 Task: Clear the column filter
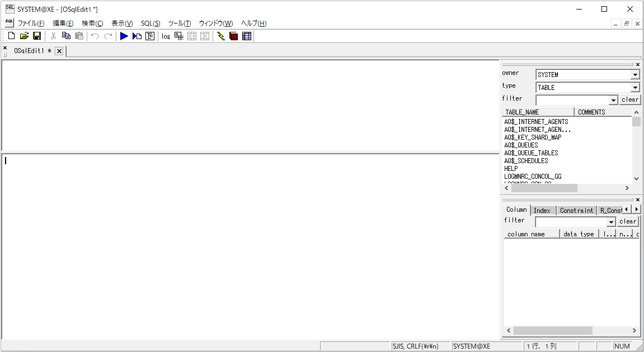(628, 222)
